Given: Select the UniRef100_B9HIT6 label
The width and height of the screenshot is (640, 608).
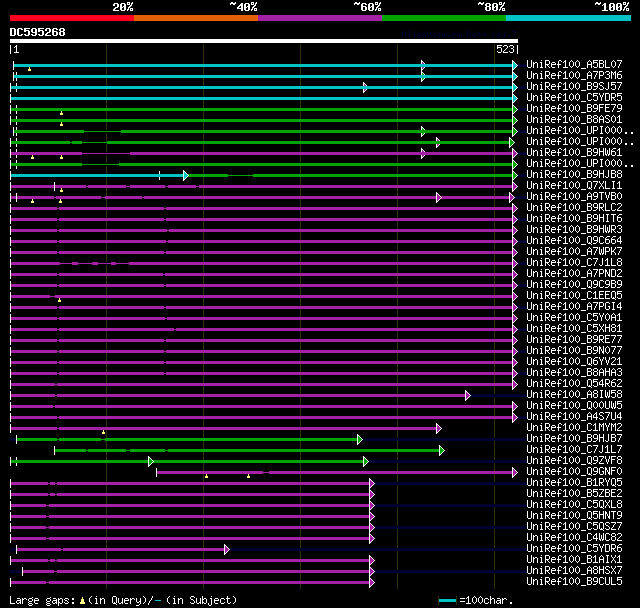Looking at the screenshot, I should tap(574, 219).
